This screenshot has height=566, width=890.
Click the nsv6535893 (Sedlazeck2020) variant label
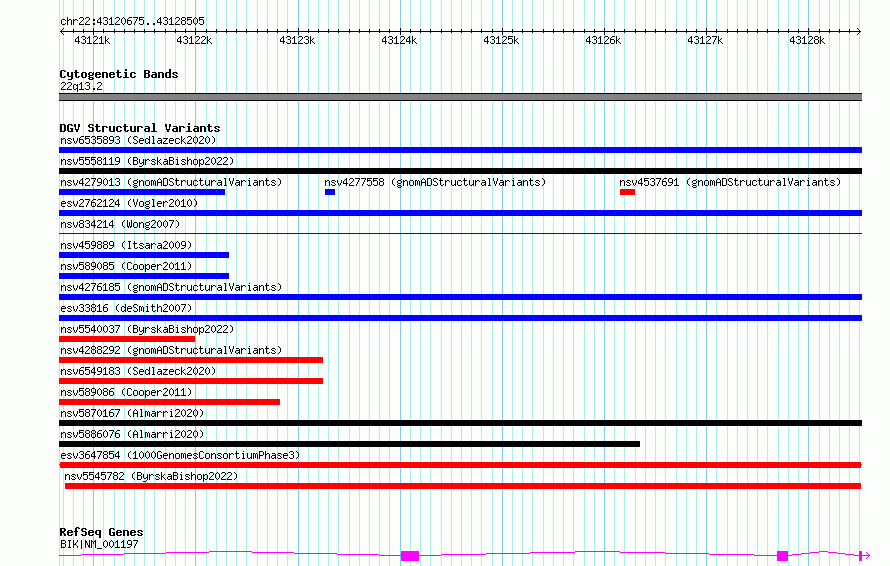138,140
